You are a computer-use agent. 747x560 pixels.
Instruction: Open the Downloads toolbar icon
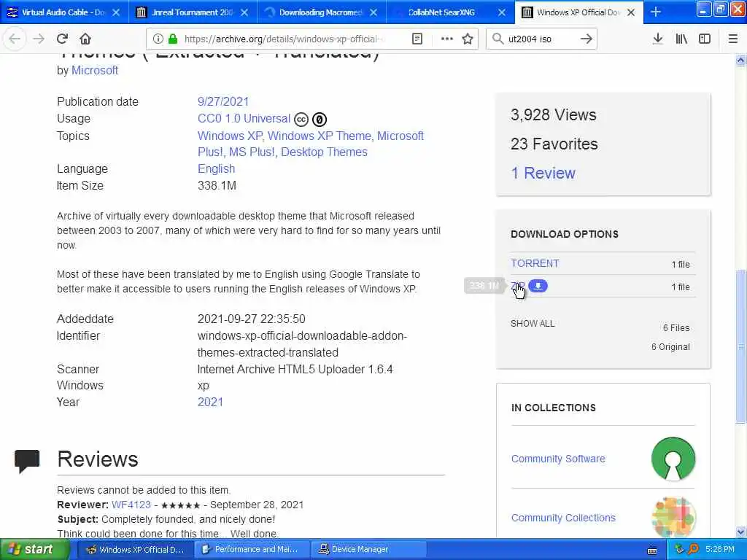tap(657, 39)
